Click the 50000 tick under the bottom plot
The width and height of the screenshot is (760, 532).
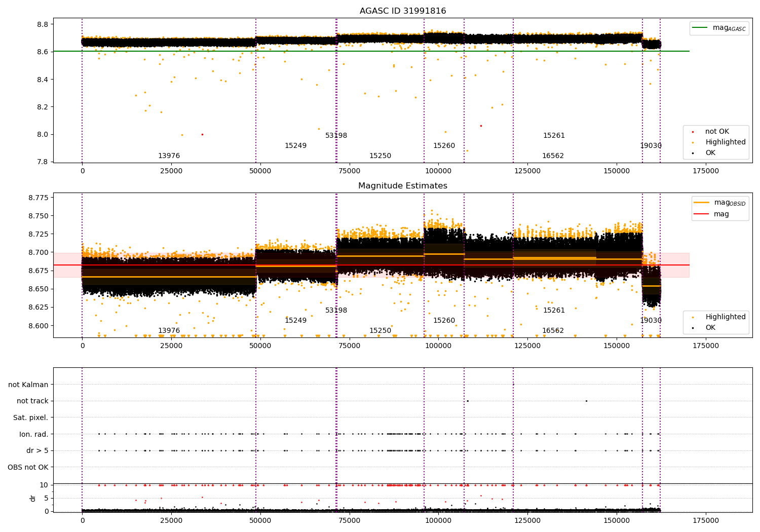click(260, 521)
